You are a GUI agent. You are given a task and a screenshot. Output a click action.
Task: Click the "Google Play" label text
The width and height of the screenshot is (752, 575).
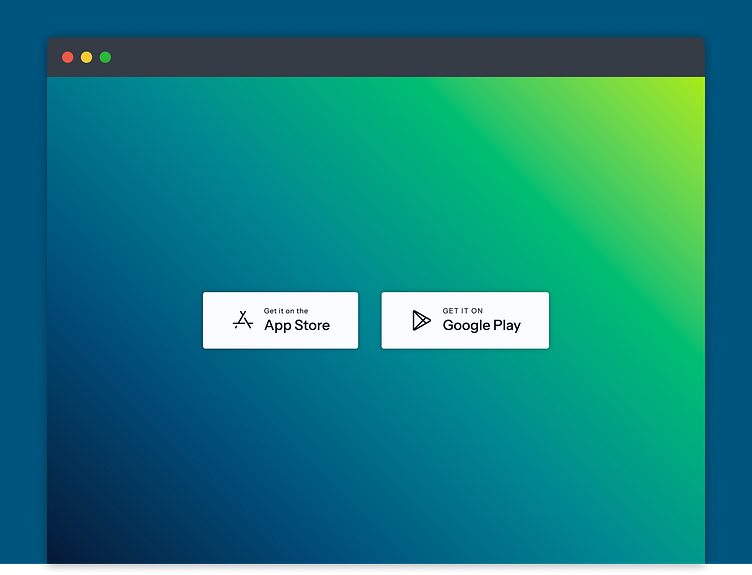click(482, 326)
